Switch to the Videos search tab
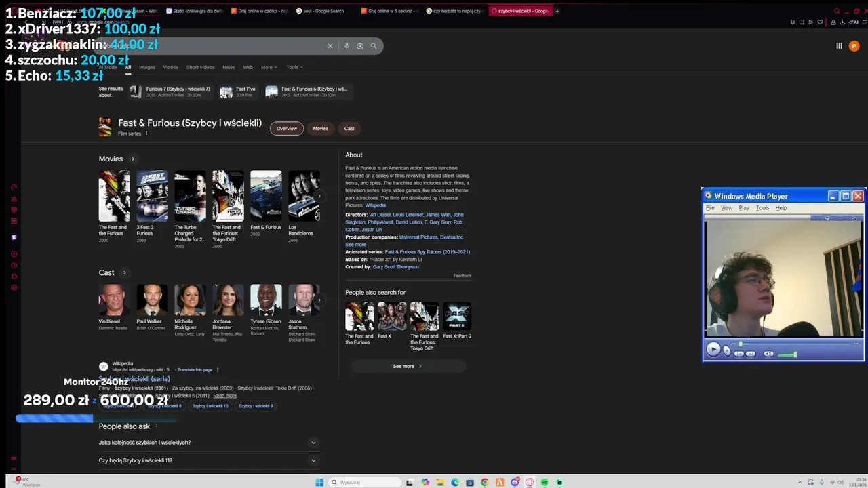The height and width of the screenshot is (488, 868). [170, 67]
